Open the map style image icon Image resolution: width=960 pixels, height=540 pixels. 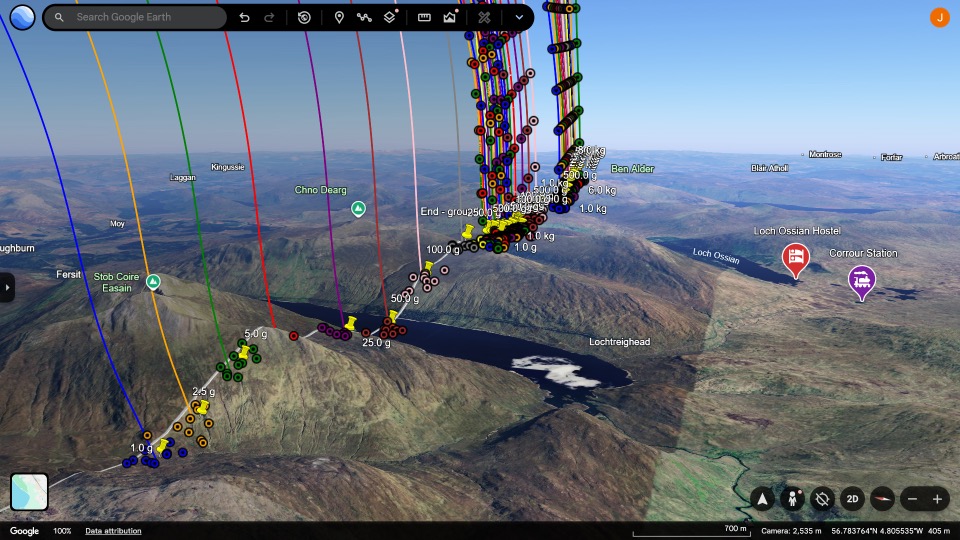(450, 17)
